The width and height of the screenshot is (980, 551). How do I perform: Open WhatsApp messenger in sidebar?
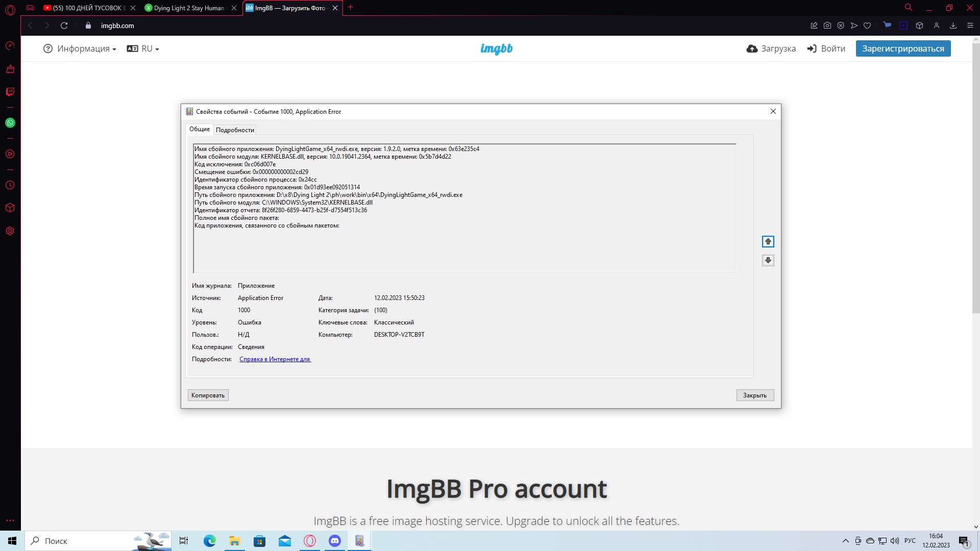[10, 123]
